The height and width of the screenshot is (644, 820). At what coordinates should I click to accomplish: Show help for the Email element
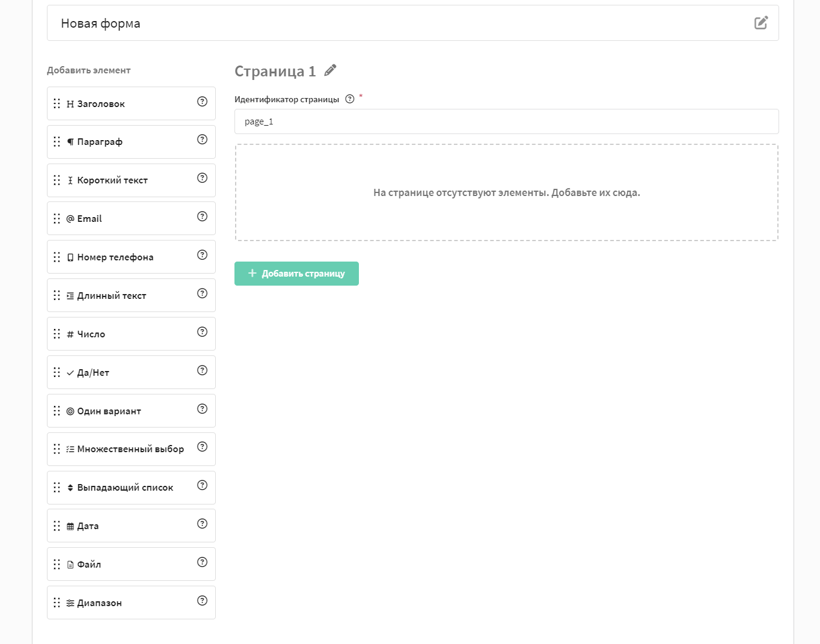203,216
